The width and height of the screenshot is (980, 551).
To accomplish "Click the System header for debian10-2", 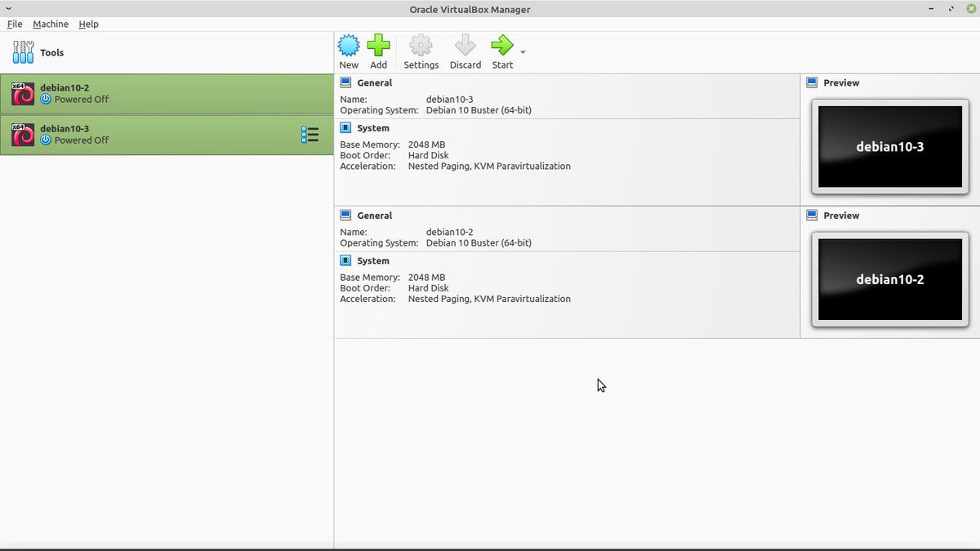I will pos(373,261).
